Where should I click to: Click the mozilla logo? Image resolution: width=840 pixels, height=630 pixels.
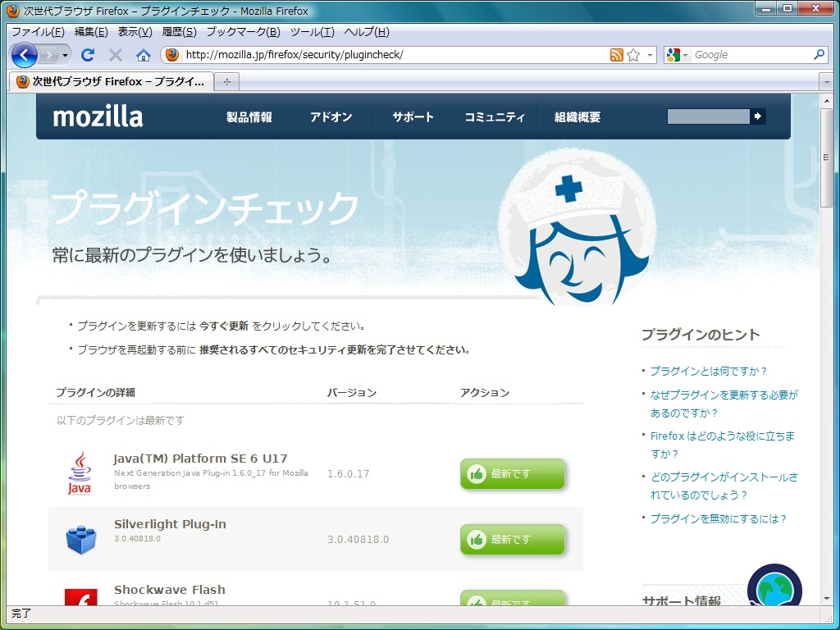click(98, 116)
